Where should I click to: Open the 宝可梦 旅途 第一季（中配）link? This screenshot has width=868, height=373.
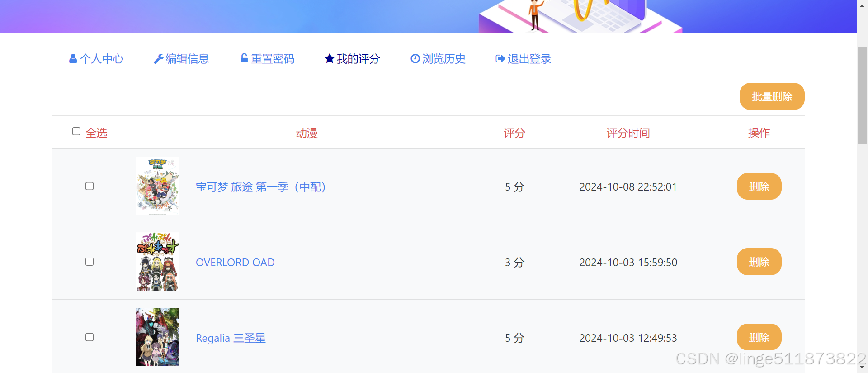tap(261, 187)
